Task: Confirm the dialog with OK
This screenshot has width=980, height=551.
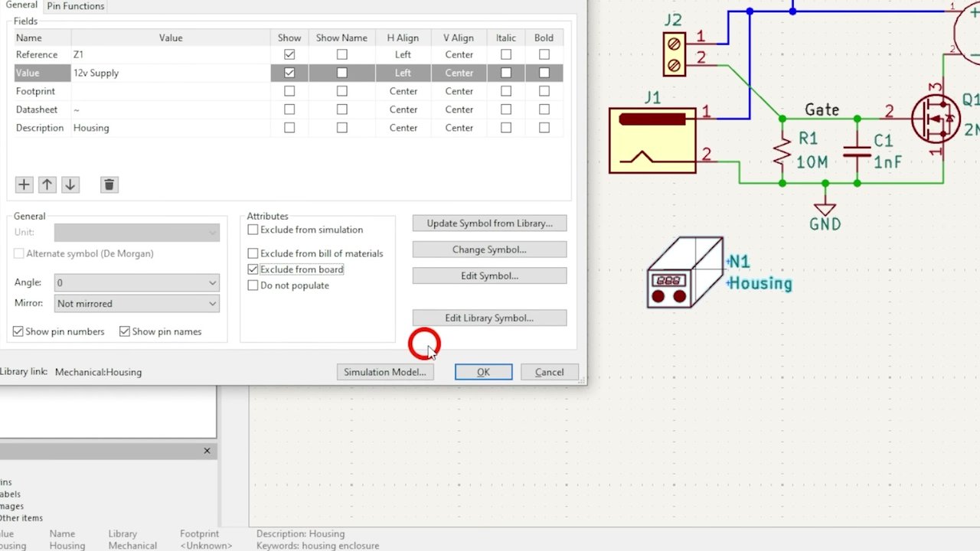Action: [483, 372]
